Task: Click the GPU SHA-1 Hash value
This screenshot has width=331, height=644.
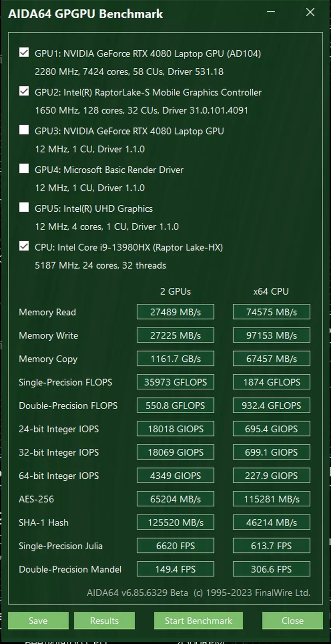Action: pos(175,522)
